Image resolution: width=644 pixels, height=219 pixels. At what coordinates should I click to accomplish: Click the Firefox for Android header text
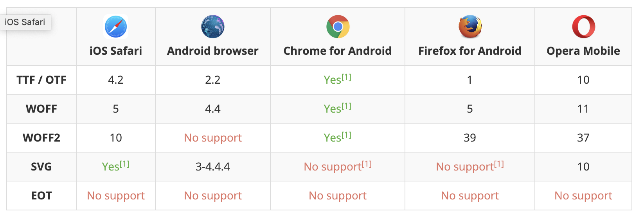coord(470,51)
